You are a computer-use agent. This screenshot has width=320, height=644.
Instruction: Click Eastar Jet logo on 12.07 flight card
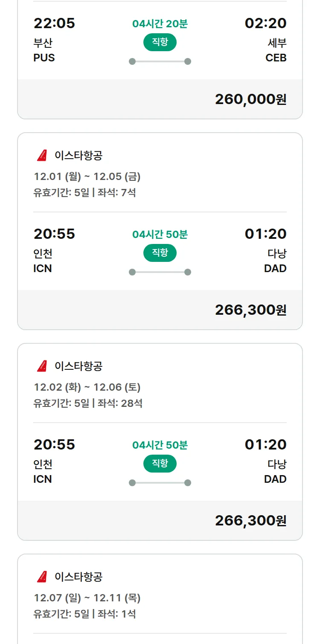point(42,577)
